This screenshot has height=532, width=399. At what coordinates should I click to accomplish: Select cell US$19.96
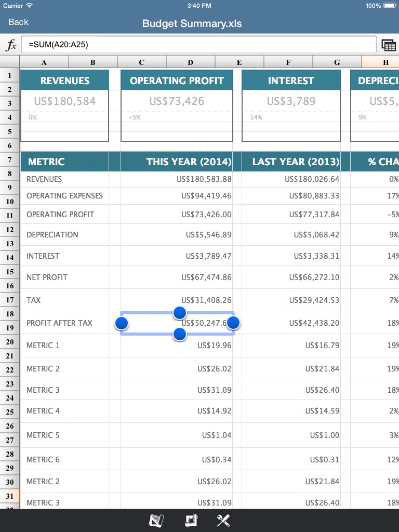(x=215, y=345)
